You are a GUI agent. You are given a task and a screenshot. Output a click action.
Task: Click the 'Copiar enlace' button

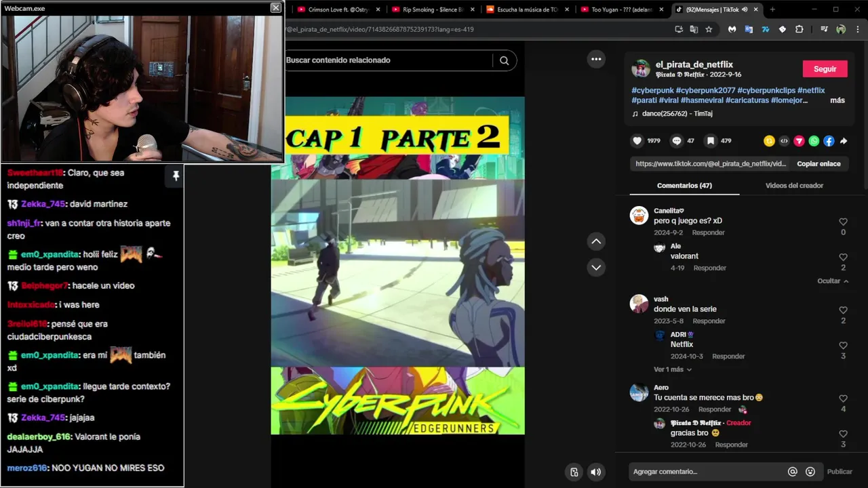[x=818, y=164]
